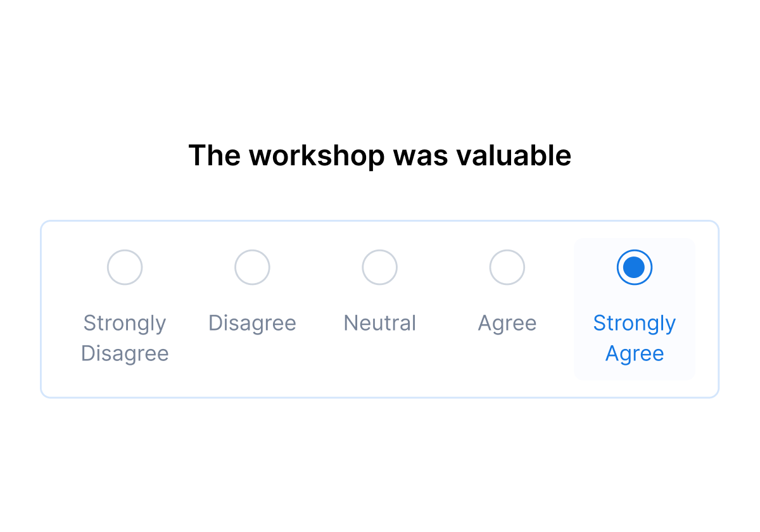760x532 pixels.
Task: Choose the Disagree radio circle
Action: tap(252, 267)
